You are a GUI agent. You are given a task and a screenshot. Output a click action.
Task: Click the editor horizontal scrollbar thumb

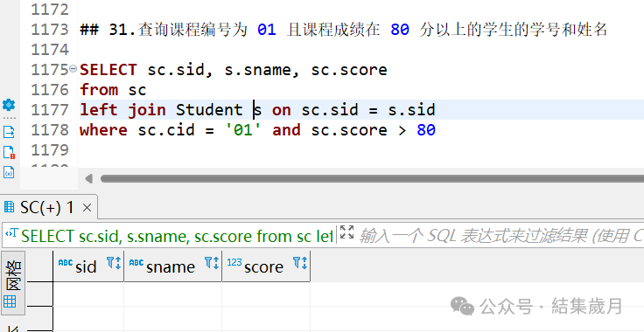pos(372,179)
